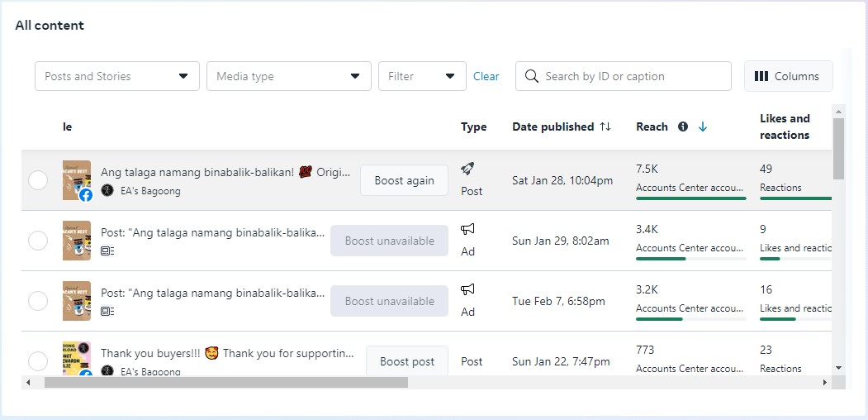Image resolution: width=868 pixels, height=420 pixels.
Task: Click the vertical scrollbar thumb of the table
Action: pyautogui.click(x=838, y=149)
